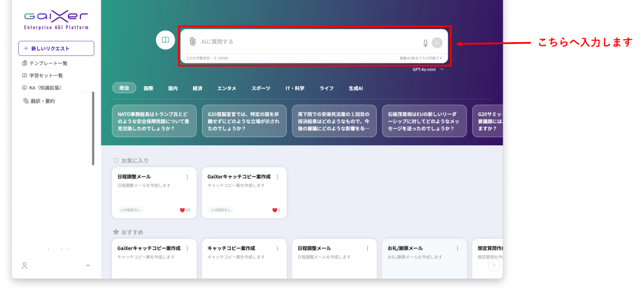The image size is (644, 293).
Task: Click the microphone voice input icon
Action: point(425,43)
